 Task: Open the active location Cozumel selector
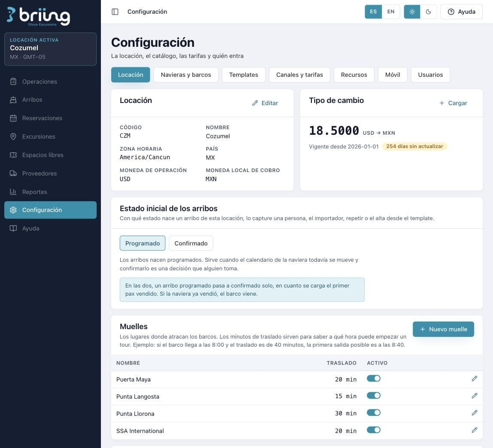click(50, 49)
